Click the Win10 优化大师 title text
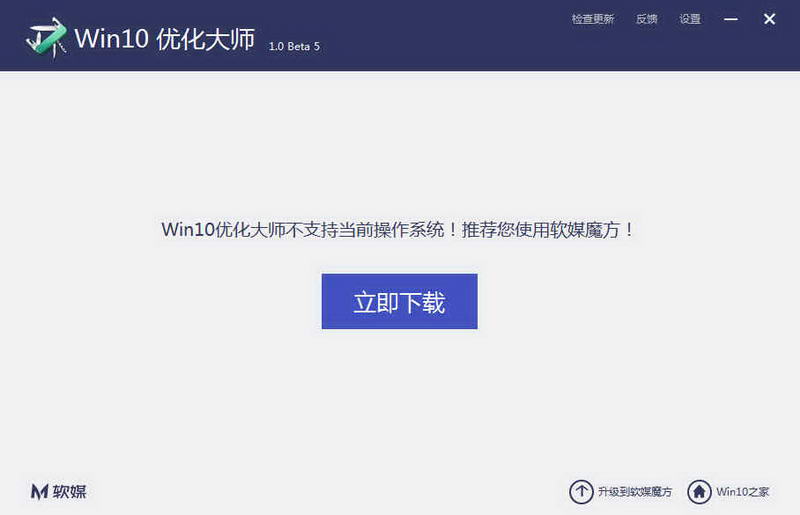Image resolution: width=800 pixels, height=515 pixels. tap(164, 39)
